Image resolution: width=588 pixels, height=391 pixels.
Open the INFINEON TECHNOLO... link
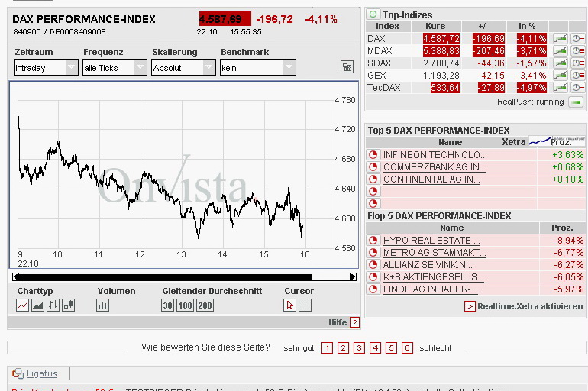pyautogui.click(x=435, y=154)
